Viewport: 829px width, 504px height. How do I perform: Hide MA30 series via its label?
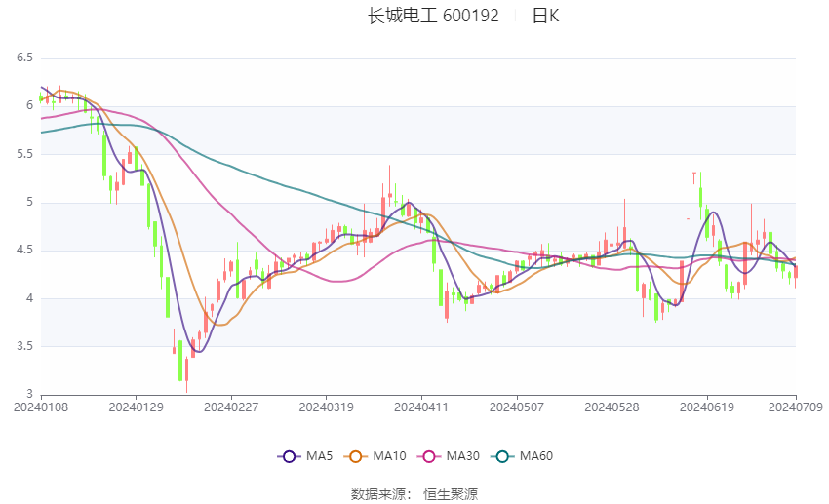pos(462,456)
